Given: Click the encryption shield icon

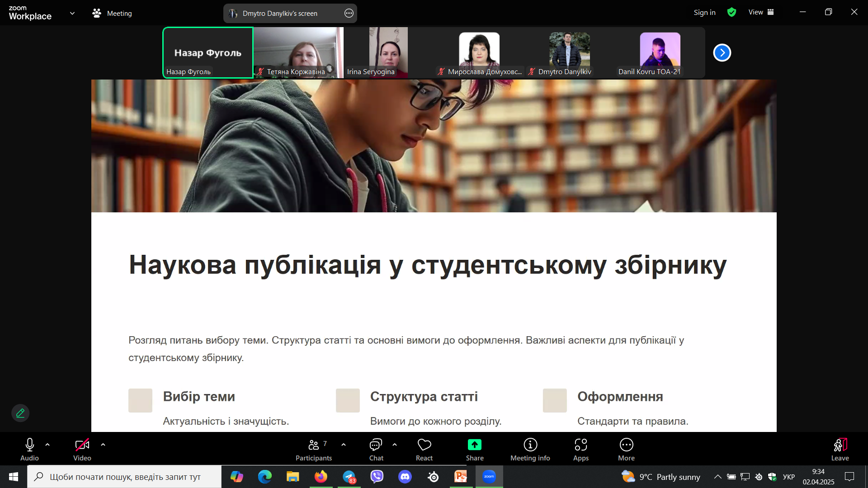Looking at the screenshot, I should pyautogui.click(x=731, y=13).
